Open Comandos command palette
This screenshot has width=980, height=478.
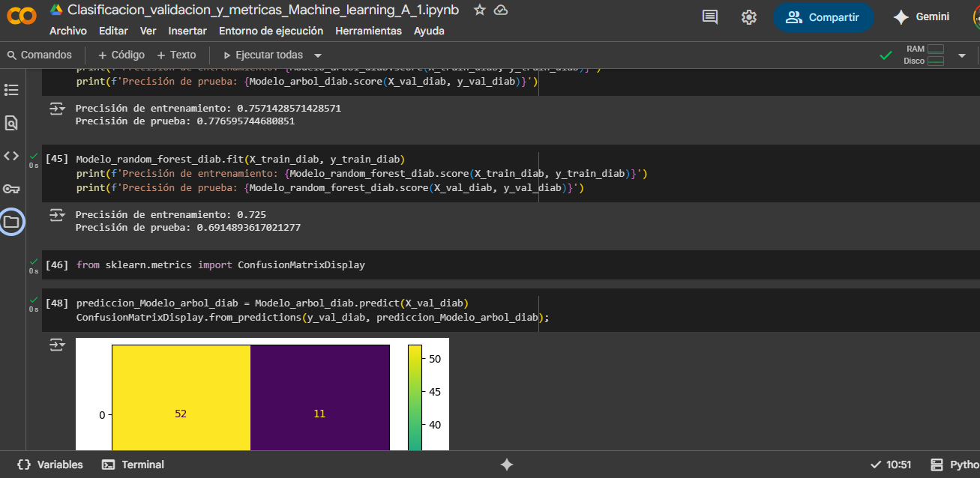click(39, 55)
